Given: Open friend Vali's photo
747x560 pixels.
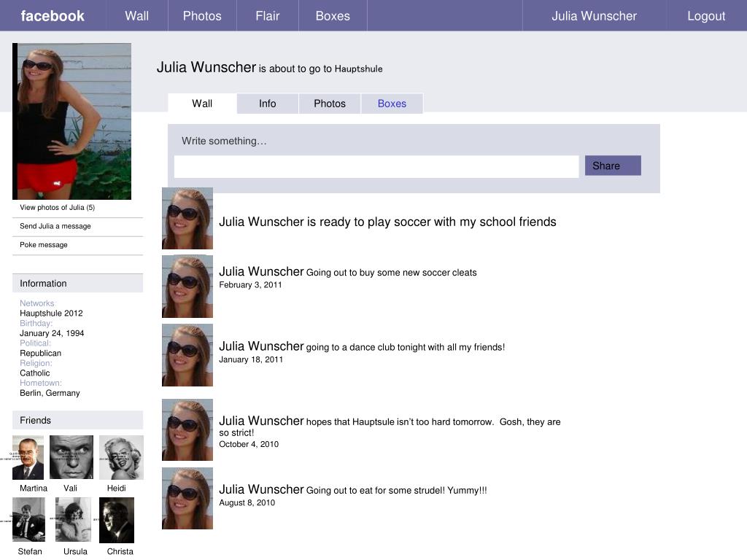Looking at the screenshot, I should [71, 457].
